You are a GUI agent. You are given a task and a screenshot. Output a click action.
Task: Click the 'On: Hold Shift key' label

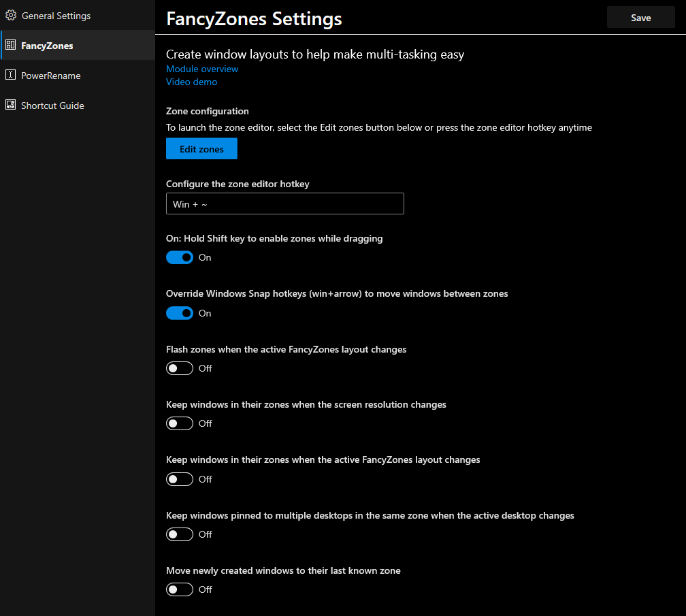pos(274,238)
